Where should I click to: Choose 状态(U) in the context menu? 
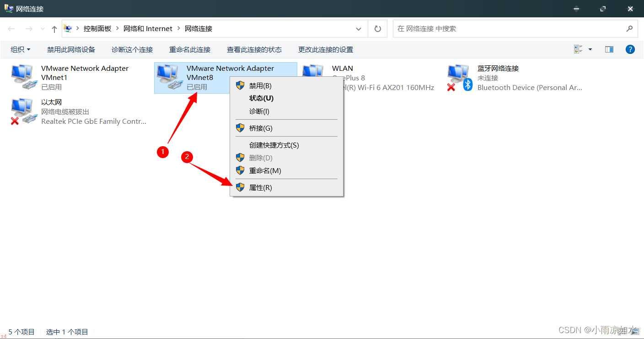tap(287, 98)
